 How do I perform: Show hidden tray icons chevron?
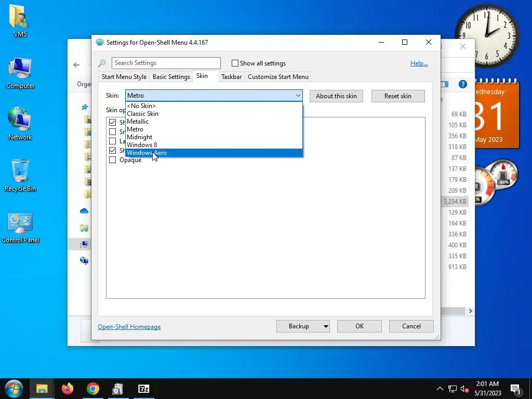[x=440, y=389]
